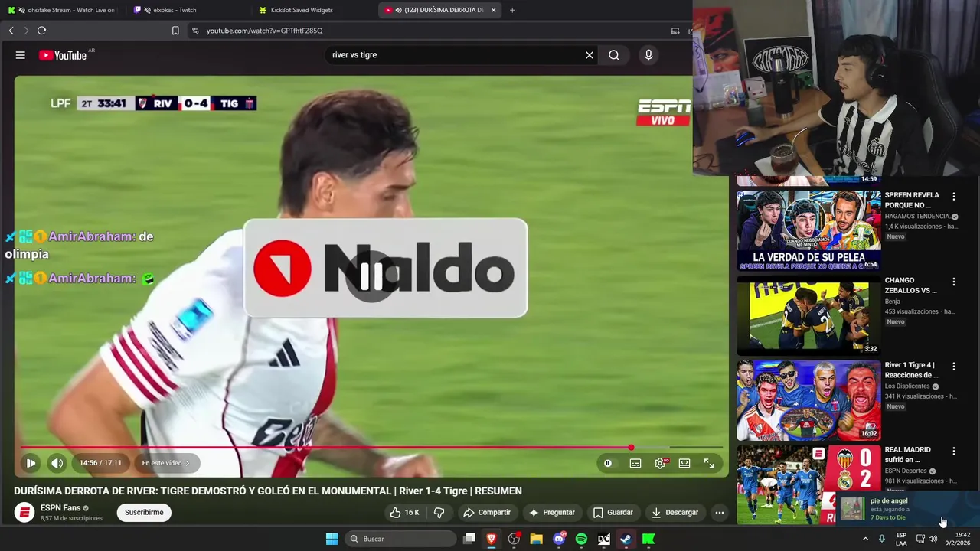
Task: Play the paused video
Action: (x=31, y=463)
